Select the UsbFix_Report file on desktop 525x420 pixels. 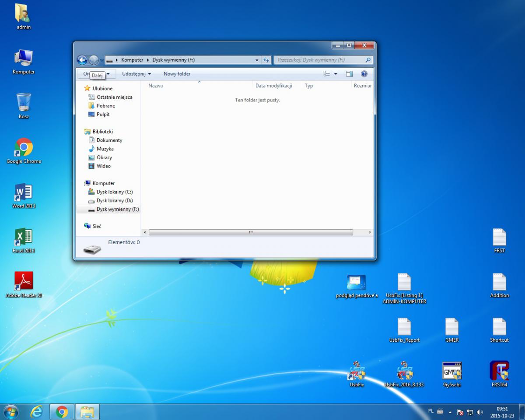(x=404, y=330)
